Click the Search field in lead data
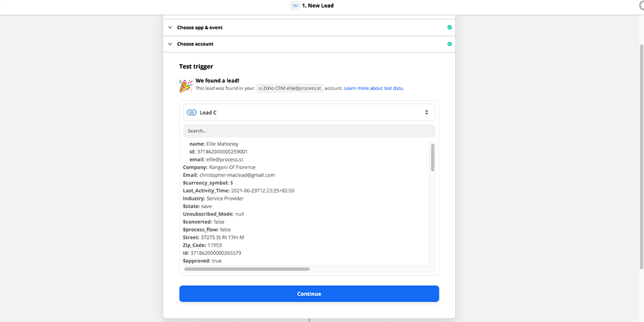Screen dimensions: 644x322 pyautogui.click(x=309, y=131)
